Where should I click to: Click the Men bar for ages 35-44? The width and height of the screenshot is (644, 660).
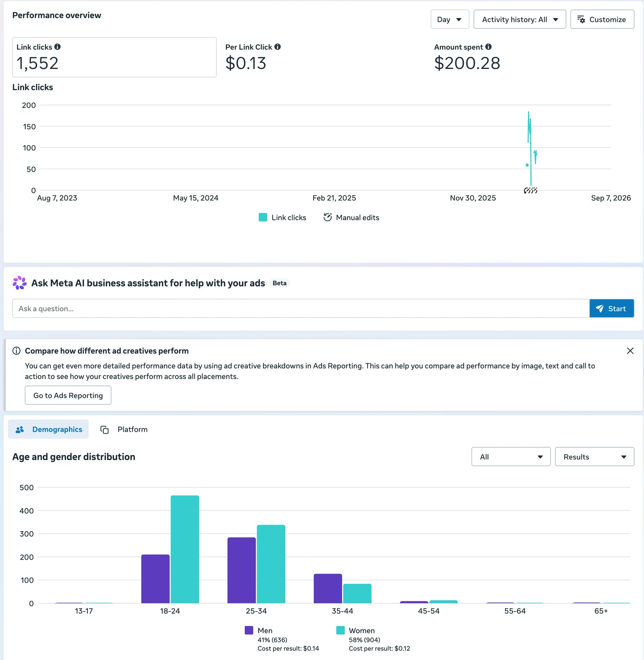(328, 588)
